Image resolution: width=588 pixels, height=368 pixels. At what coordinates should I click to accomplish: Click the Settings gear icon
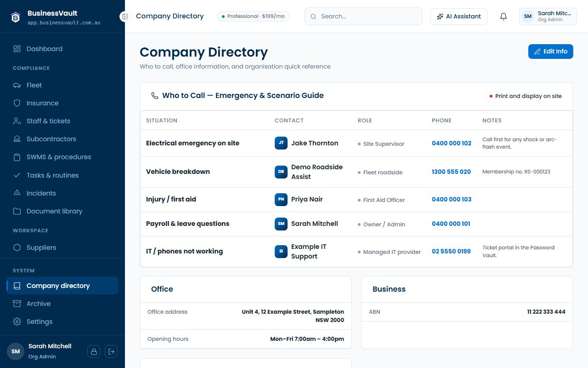click(x=17, y=322)
